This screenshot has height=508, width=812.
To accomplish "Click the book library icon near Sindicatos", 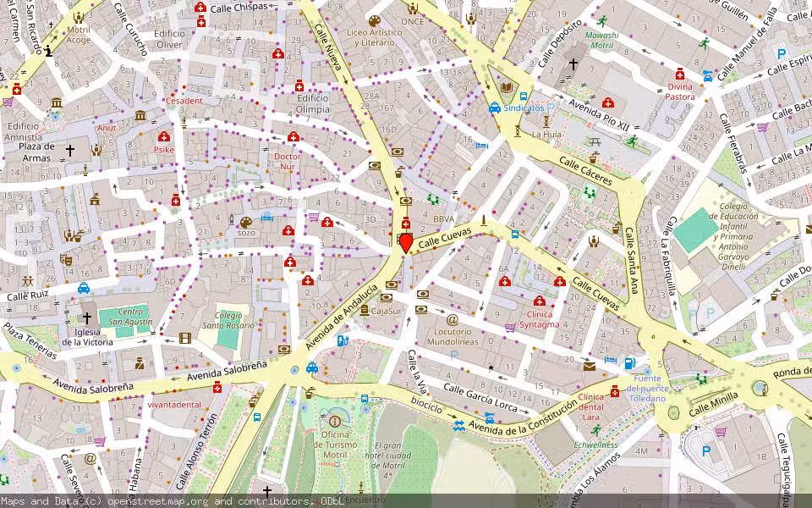I will coord(506,86).
